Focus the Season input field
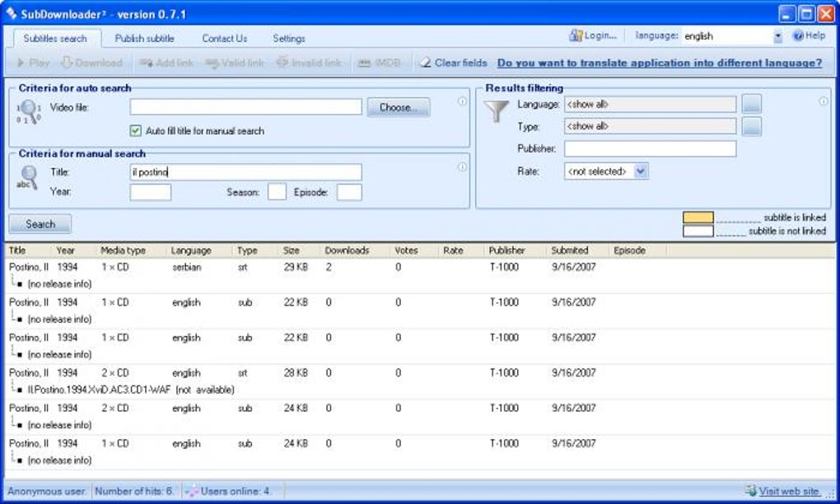The image size is (840, 504). point(277,192)
